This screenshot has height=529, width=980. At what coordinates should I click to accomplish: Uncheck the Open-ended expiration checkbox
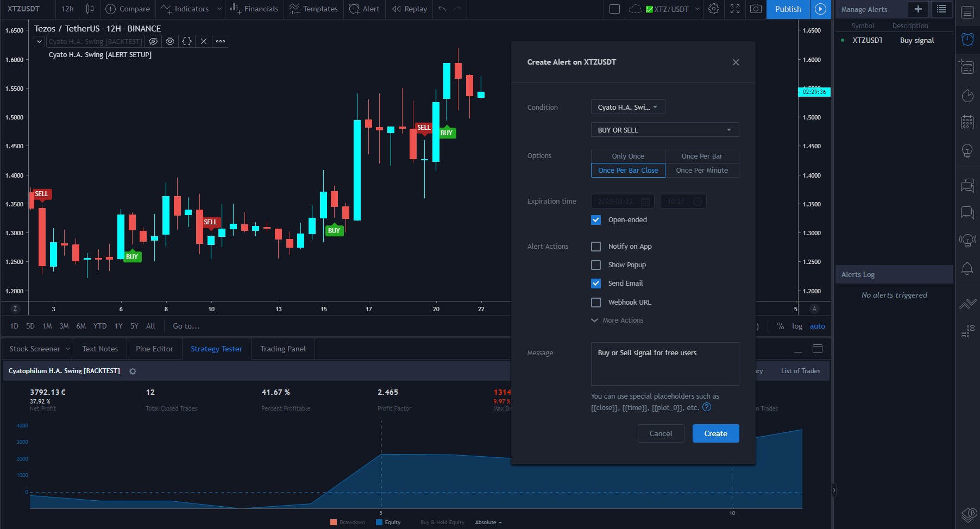(x=596, y=220)
